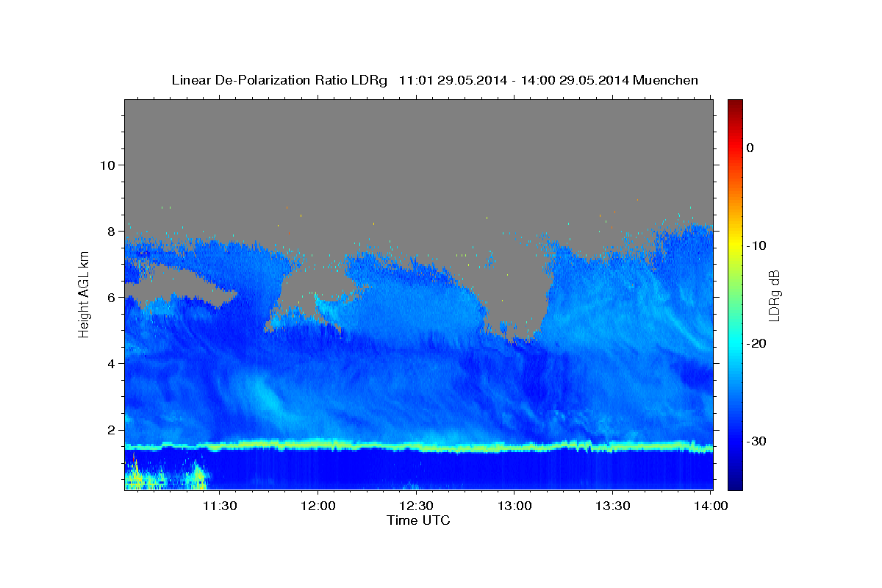Click the "Time UTC" axis label
The width and height of the screenshot is (882, 588).
point(418,520)
